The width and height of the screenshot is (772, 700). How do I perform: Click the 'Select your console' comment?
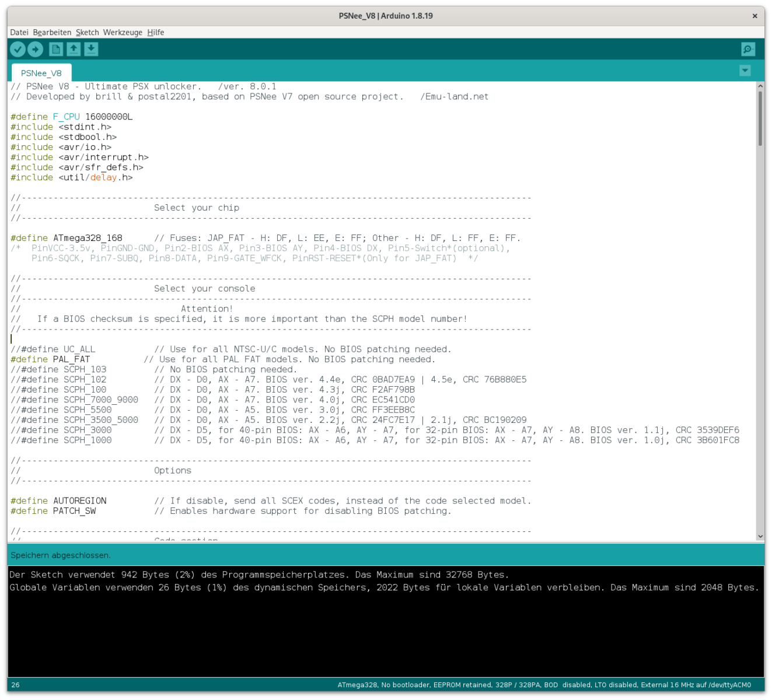tap(204, 289)
